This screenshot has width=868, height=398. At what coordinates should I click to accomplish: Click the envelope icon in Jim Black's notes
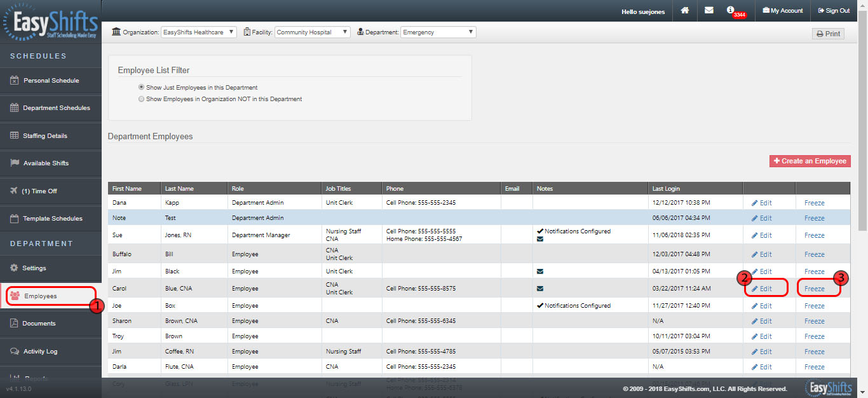[540, 271]
